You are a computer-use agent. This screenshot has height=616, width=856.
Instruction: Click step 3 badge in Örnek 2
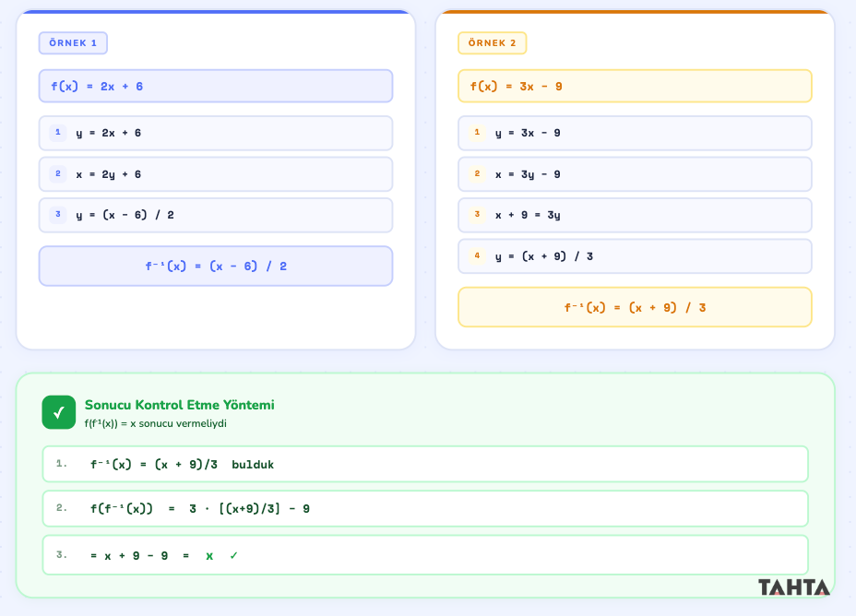tap(477, 215)
